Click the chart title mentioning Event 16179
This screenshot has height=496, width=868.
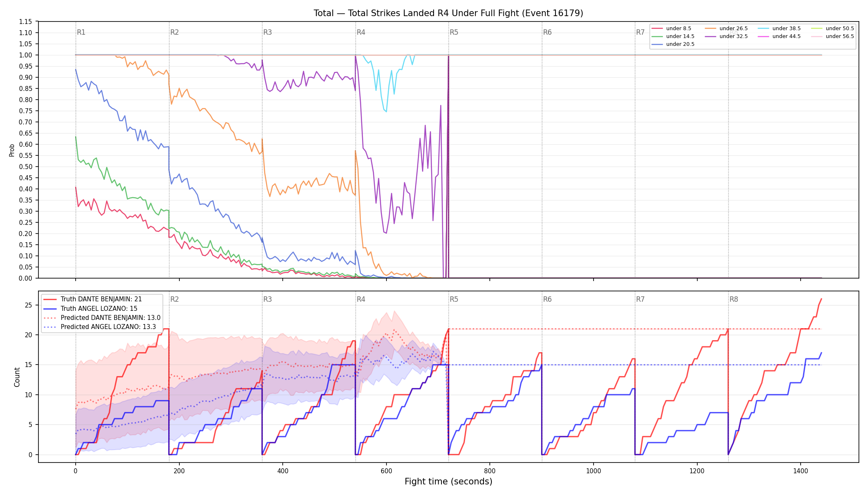pos(448,13)
